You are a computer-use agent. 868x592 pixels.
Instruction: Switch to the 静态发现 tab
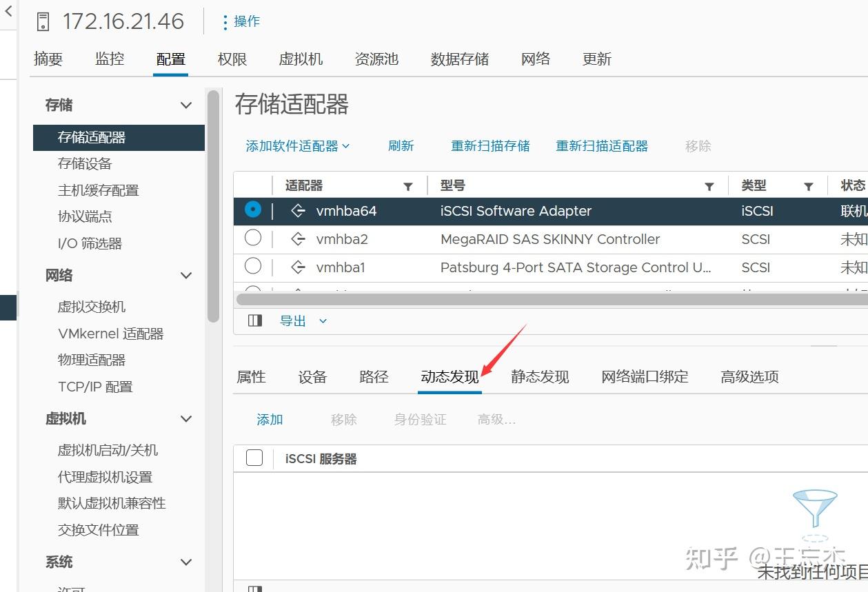540,376
